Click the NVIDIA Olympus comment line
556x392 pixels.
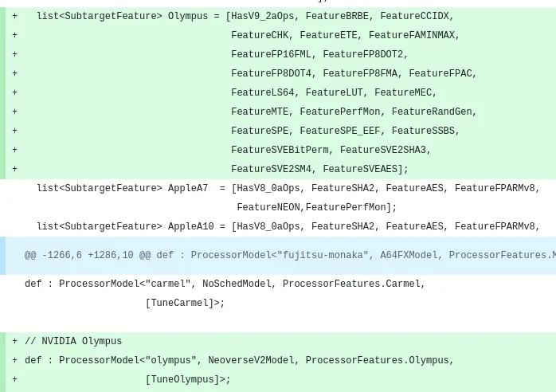tap(73, 342)
